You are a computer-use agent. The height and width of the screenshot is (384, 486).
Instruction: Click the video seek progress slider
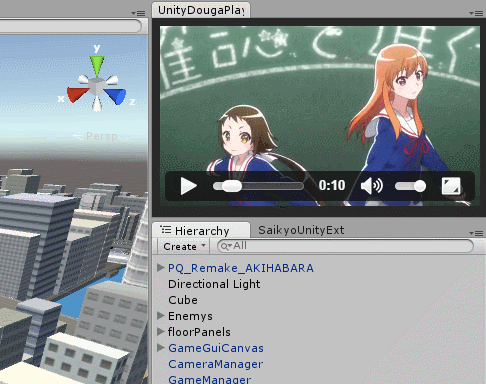pos(258,186)
